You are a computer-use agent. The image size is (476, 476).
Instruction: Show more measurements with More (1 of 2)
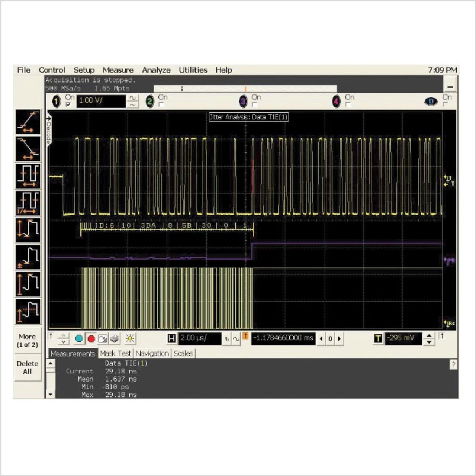pos(27,340)
